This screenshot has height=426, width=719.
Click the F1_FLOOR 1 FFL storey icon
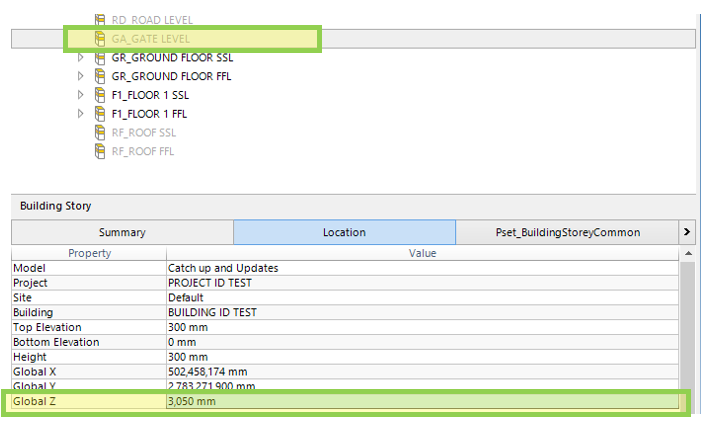click(100, 114)
